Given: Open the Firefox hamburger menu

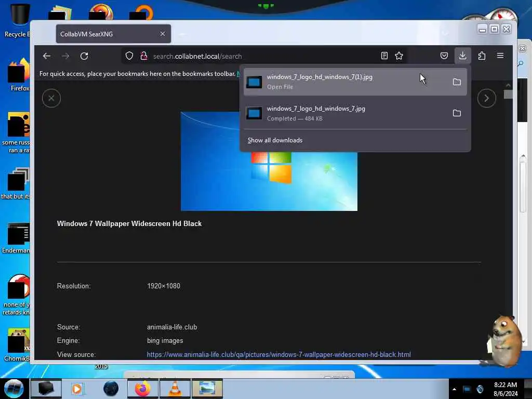Looking at the screenshot, I should 500,56.
